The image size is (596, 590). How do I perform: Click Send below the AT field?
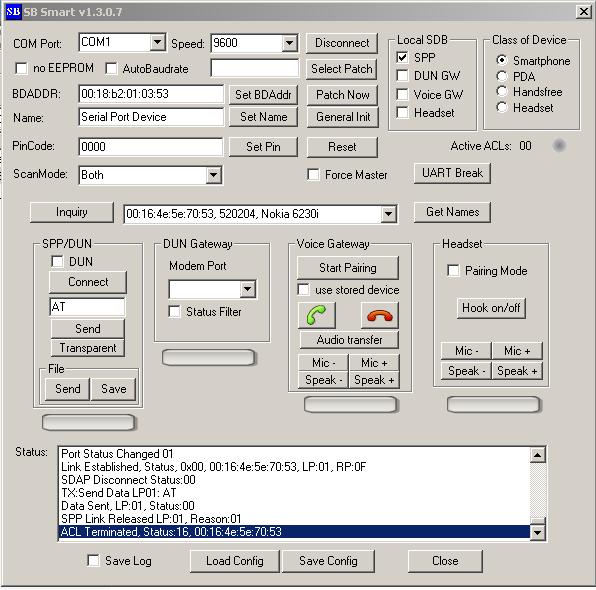click(x=87, y=328)
